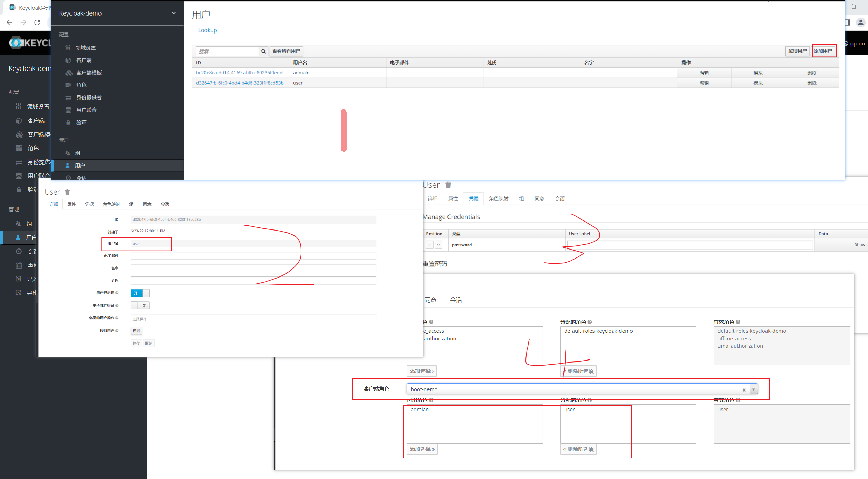Screen dimensions: 868x479
Task: Toggle the 电子邮件验证 switch on
Action: (x=140, y=306)
